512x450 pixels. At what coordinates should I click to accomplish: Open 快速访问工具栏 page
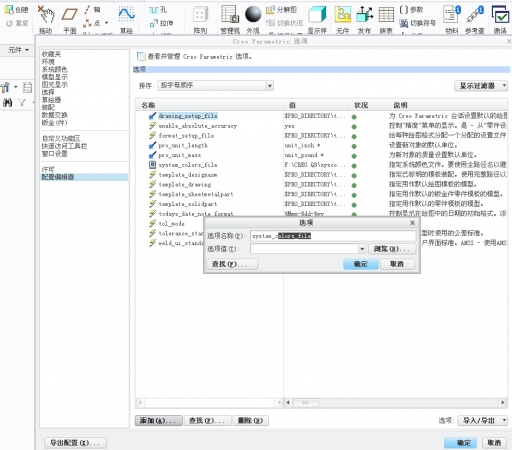[x=64, y=146]
